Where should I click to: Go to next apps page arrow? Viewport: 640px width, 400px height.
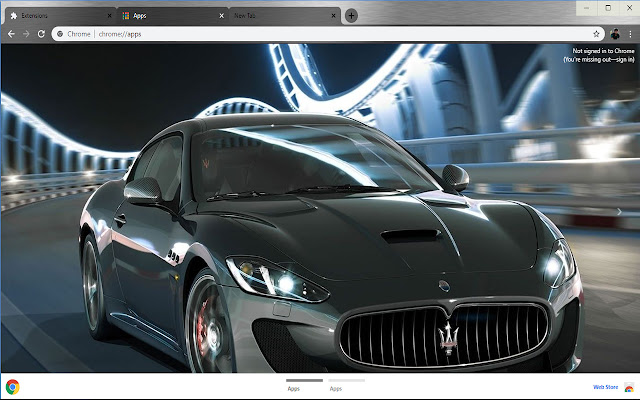pyautogui.click(x=619, y=212)
